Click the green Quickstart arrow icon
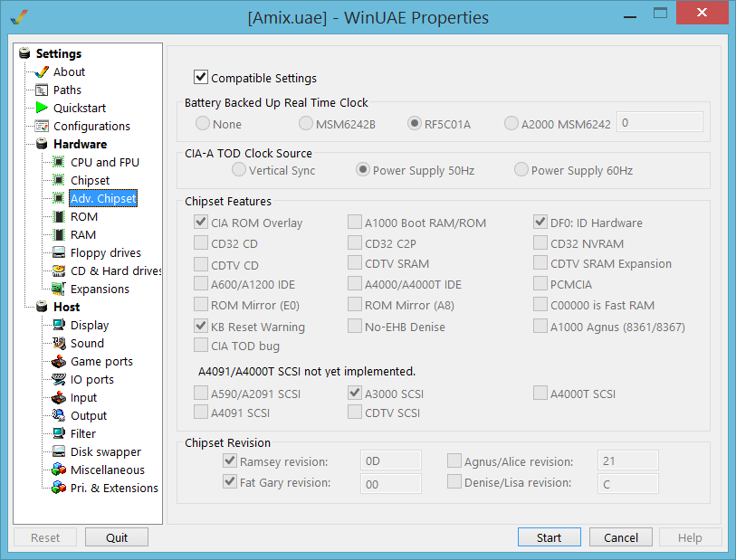 point(42,108)
